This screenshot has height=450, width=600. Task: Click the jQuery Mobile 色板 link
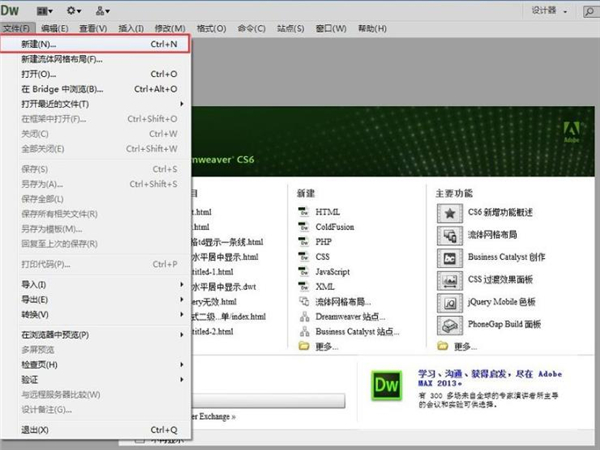tap(502, 302)
